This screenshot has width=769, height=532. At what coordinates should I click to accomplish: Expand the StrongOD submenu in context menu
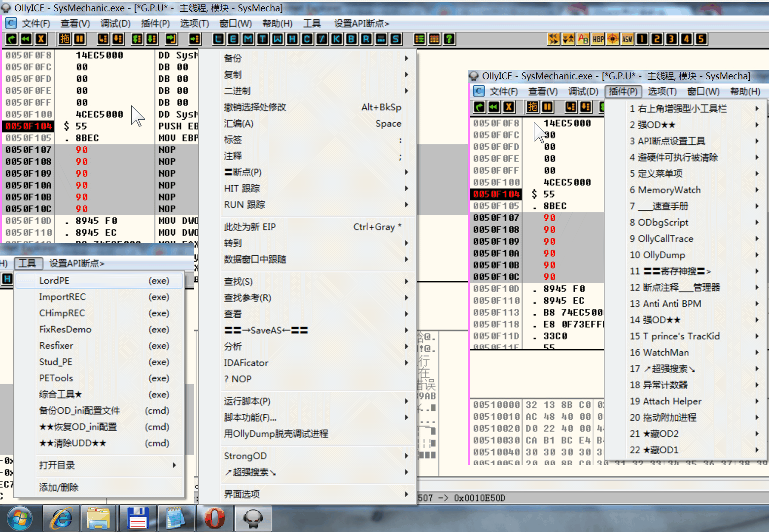point(317,456)
